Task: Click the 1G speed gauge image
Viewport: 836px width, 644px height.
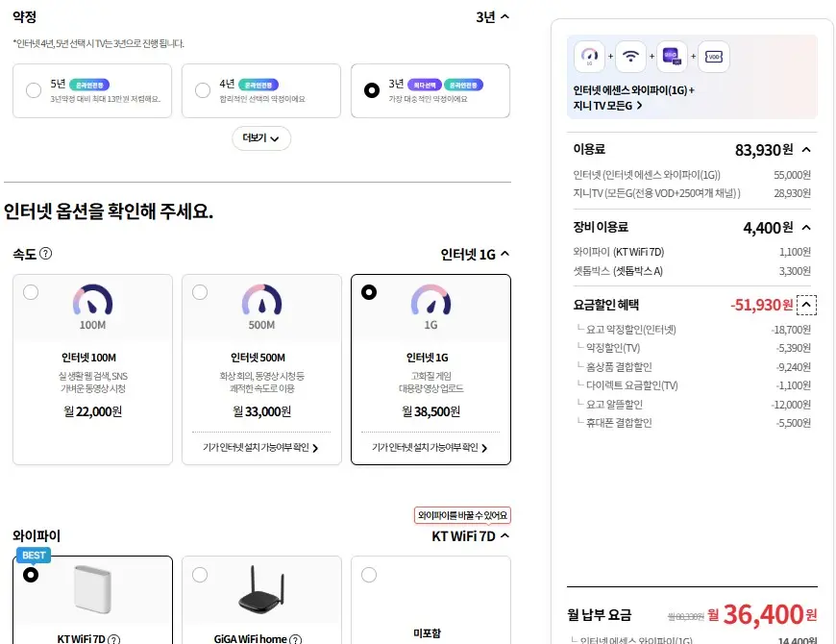Action: (430, 300)
